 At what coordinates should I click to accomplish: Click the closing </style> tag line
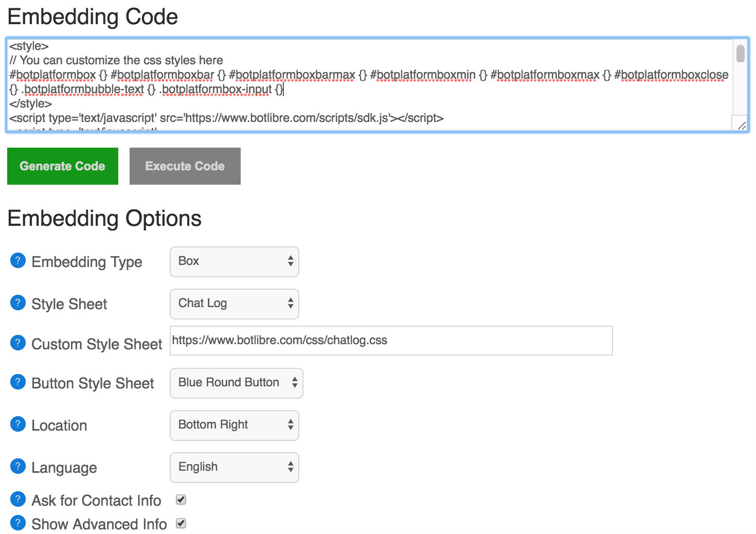[30, 103]
